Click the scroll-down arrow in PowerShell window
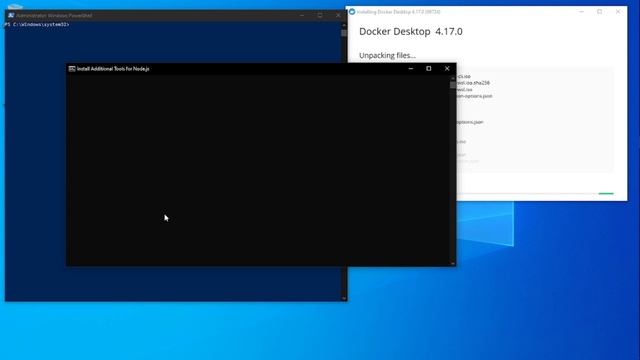 [x=344, y=298]
